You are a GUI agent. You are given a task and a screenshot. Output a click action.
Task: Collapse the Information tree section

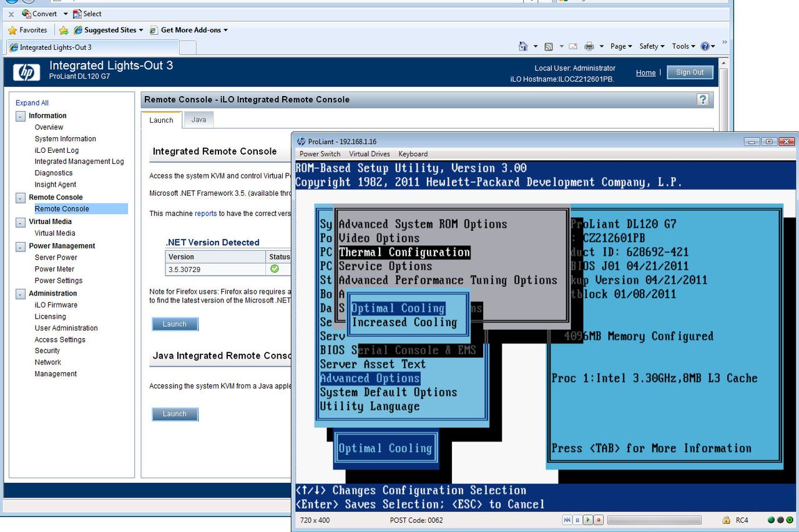(21, 116)
